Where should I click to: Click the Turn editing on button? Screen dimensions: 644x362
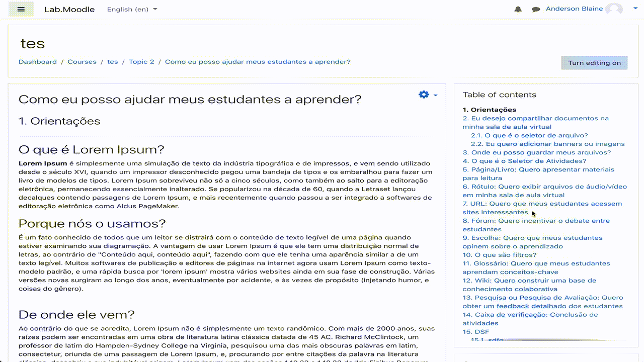pyautogui.click(x=594, y=63)
